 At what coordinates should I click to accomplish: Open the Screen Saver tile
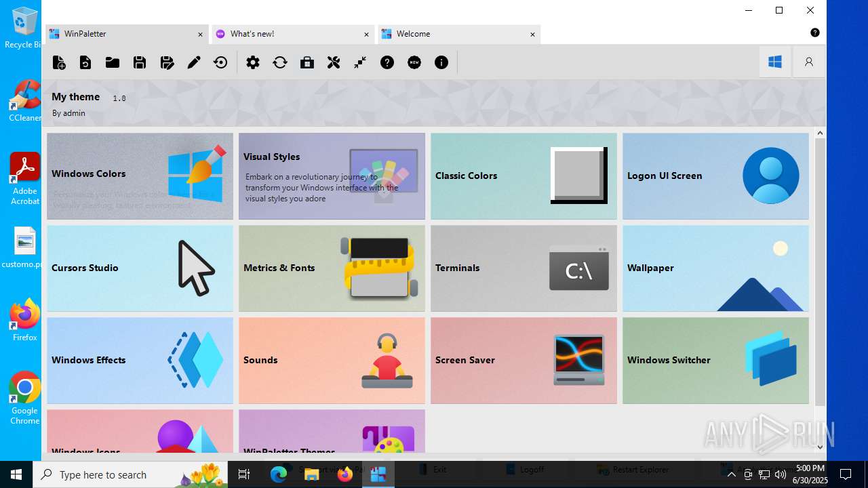pos(524,361)
